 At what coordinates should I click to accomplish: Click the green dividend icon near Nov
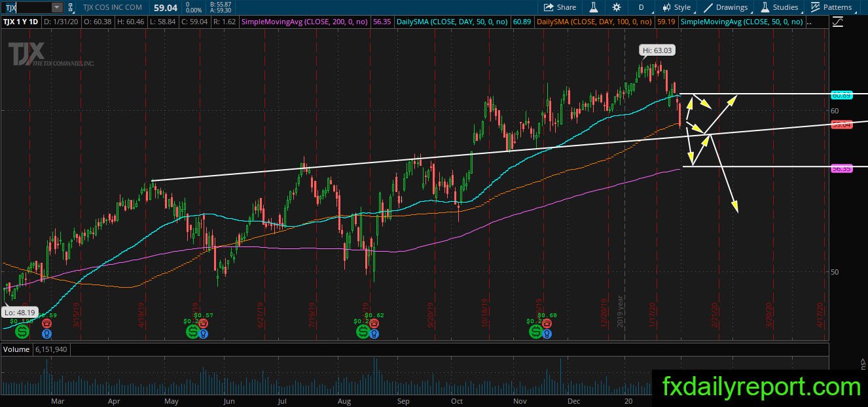click(536, 332)
